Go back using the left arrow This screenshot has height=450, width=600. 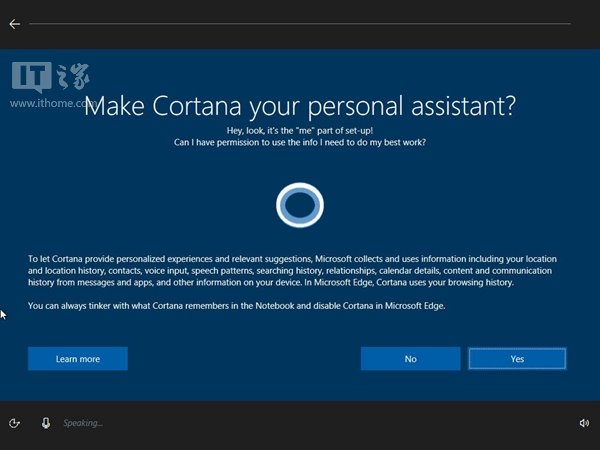[x=15, y=24]
